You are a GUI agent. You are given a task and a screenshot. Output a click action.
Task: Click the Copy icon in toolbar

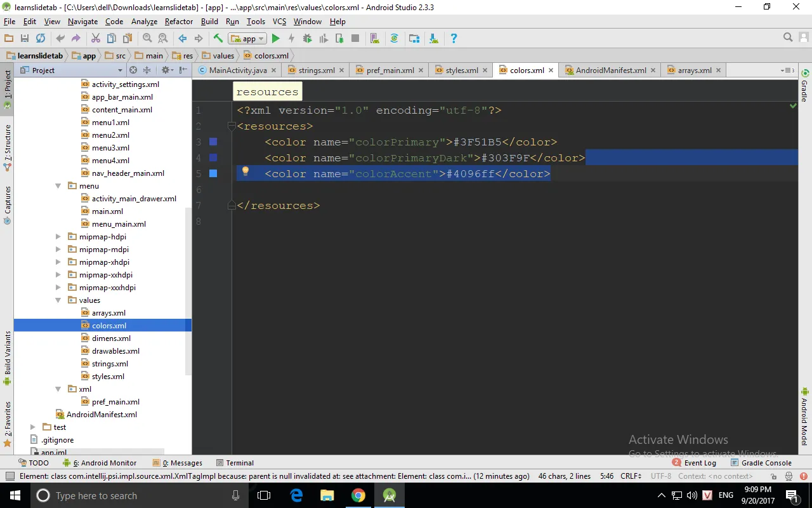[111, 39]
